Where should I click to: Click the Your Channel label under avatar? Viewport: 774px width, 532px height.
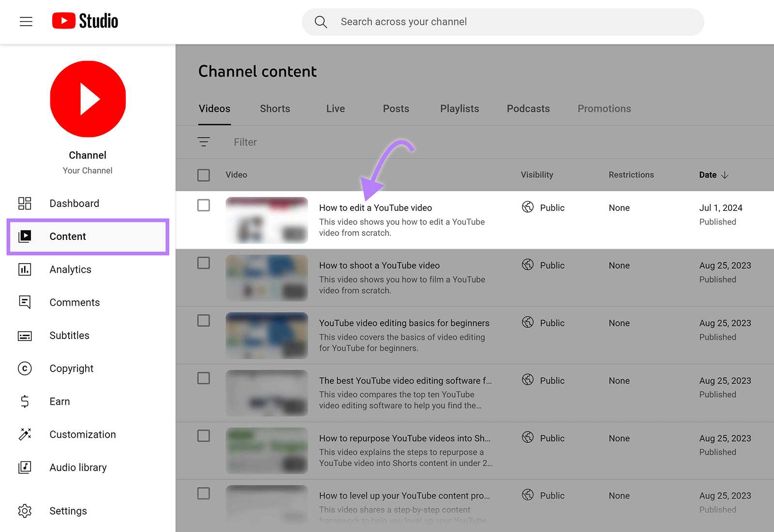pyautogui.click(x=88, y=171)
